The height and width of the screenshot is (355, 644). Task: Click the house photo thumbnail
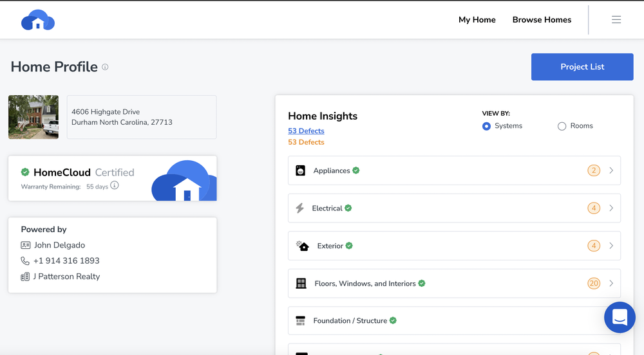click(33, 117)
